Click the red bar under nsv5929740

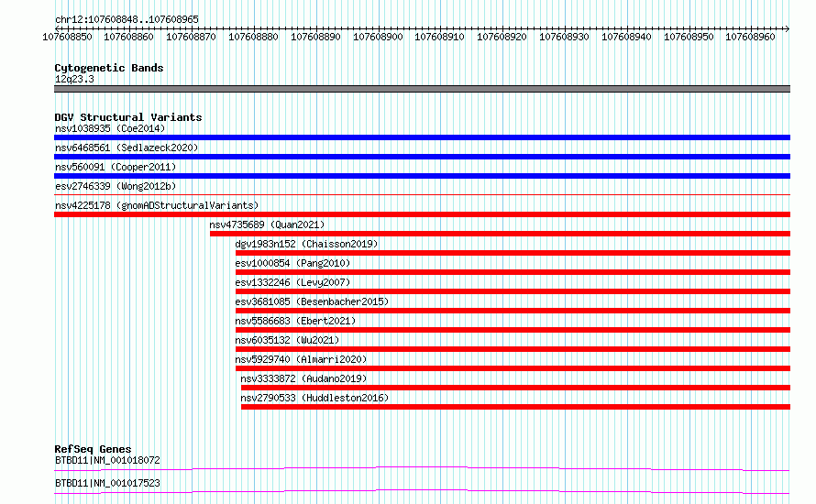coord(513,368)
